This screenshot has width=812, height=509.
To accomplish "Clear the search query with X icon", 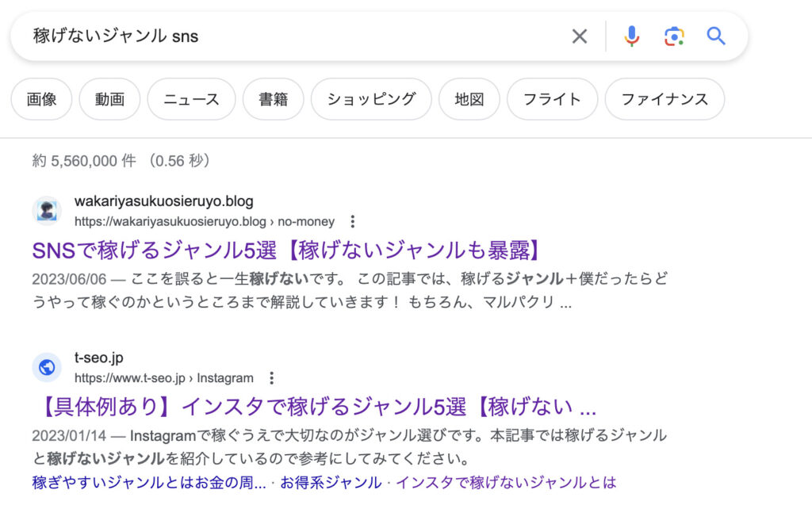I will point(580,36).
